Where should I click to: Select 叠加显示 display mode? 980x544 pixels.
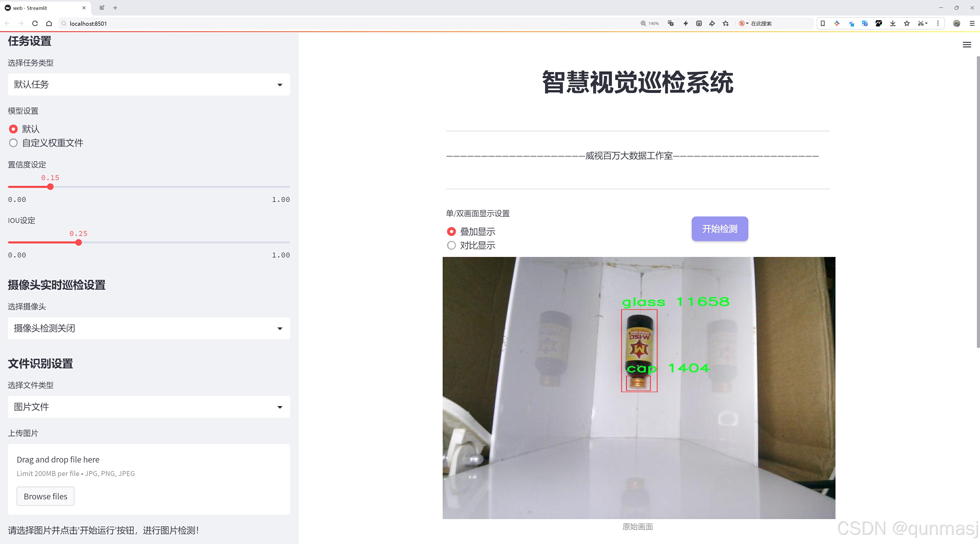pyautogui.click(x=451, y=231)
